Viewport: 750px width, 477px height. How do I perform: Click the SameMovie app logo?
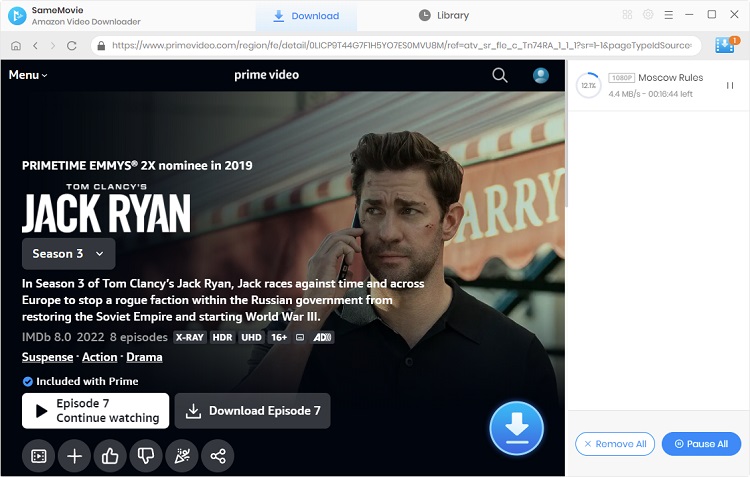[x=17, y=16]
